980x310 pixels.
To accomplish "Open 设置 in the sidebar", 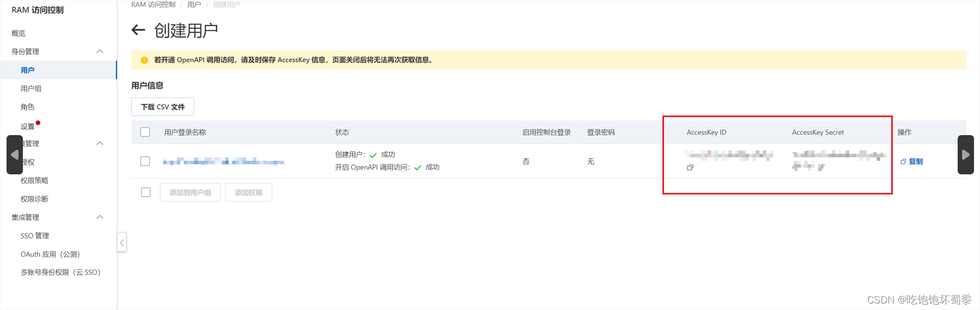I will coord(28,126).
